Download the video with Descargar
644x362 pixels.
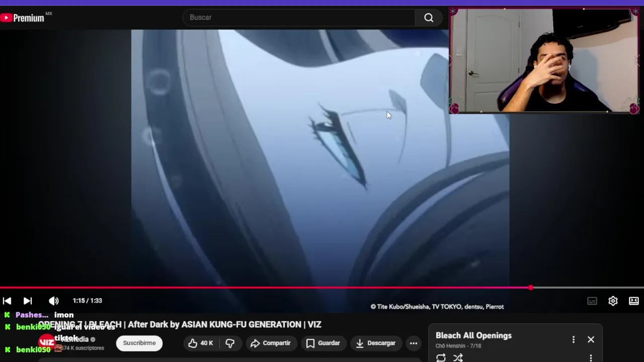pyautogui.click(x=375, y=343)
